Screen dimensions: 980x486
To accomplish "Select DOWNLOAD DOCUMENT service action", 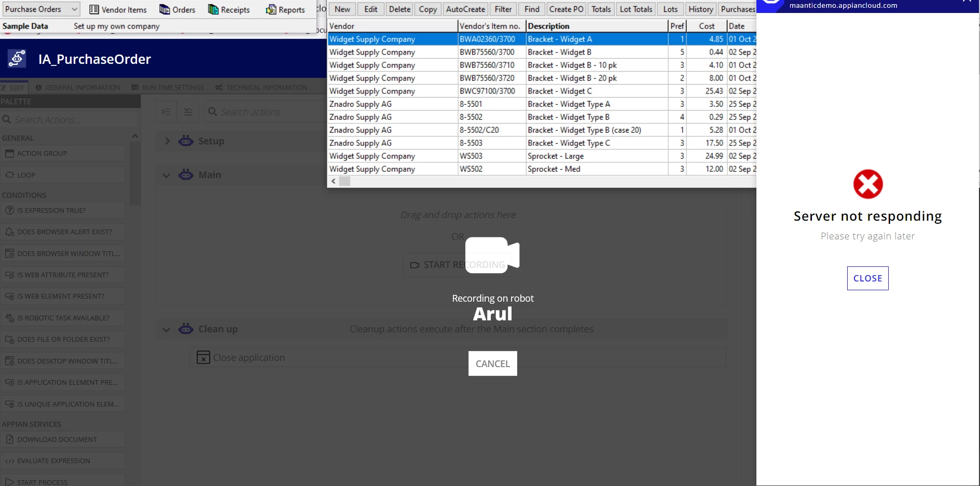I will point(63,439).
